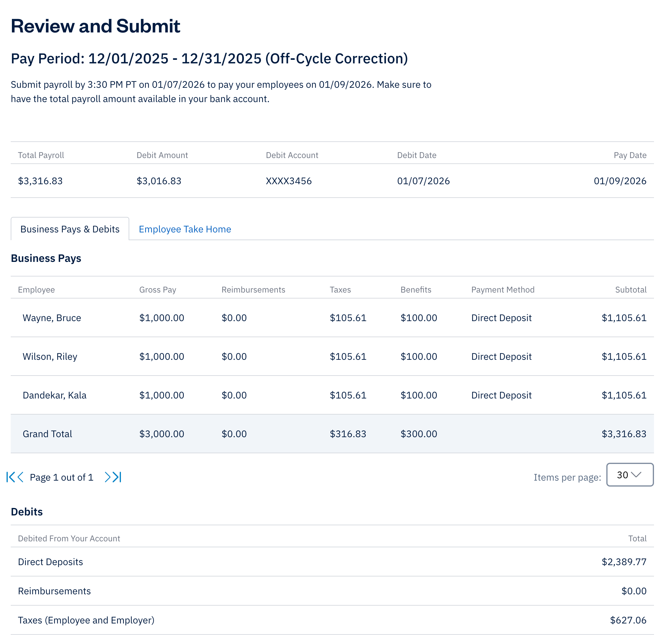
Task: Select the Direct Deposits total amount
Action: coord(623,562)
